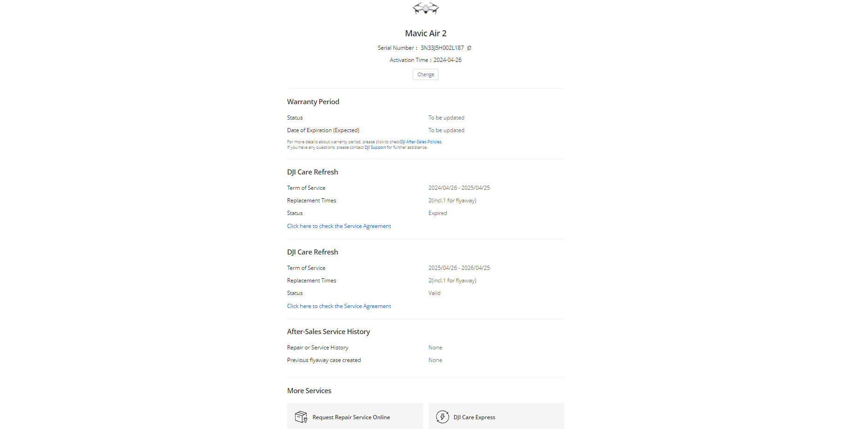Click term 2025/04/26 - 2026/04/25
This screenshot has height=429, width=868.
459,268
